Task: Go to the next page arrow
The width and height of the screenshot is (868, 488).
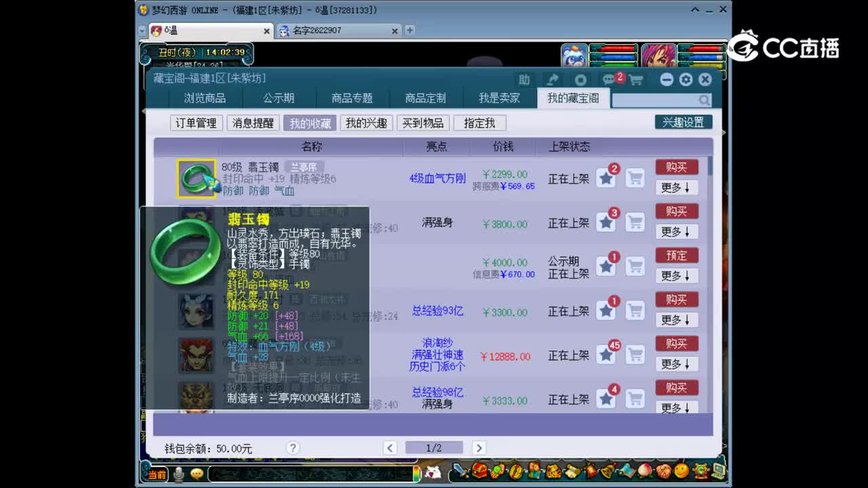Action: (x=479, y=447)
